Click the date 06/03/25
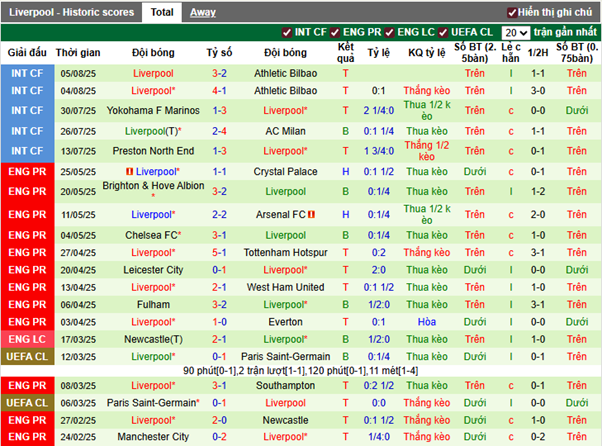Viewport: 602px width, 446px height. click(78, 403)
